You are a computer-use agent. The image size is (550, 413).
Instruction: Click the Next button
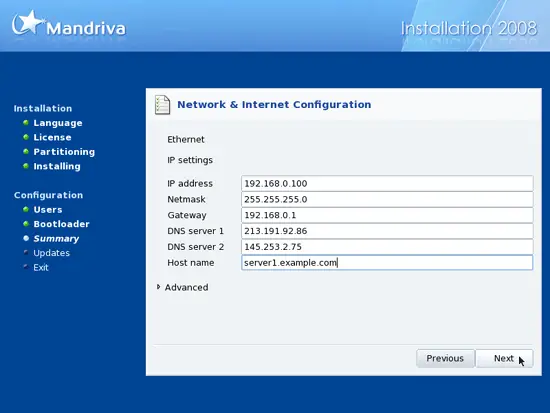(x=504, y=358)
